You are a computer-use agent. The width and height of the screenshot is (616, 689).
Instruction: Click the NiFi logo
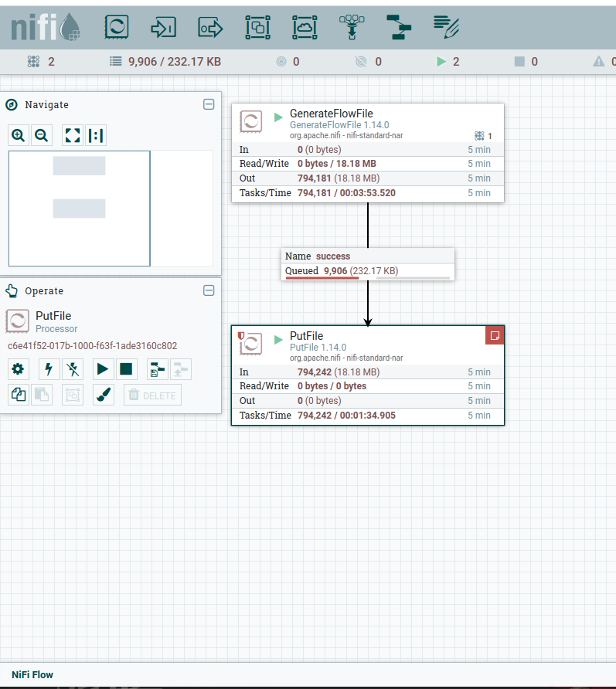point(46,27)
